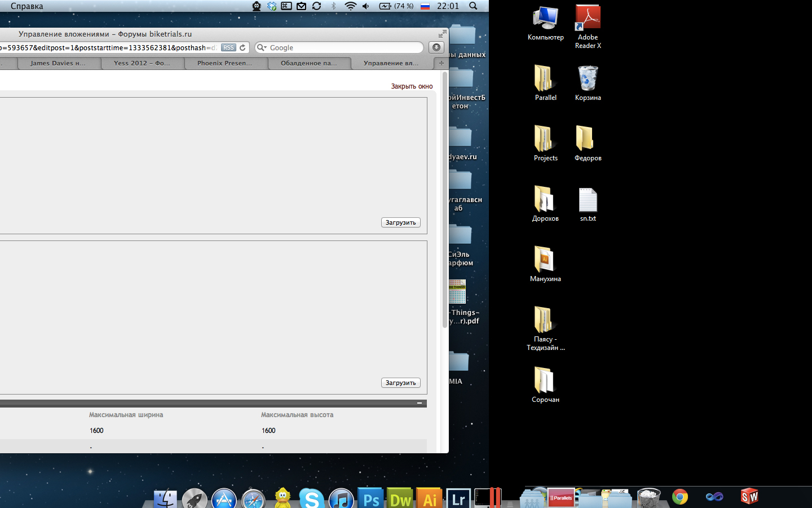This screenshot has width=812, height=508.
Task: Open Google search engine dropdown magnifier
Action: pos(262,48)
